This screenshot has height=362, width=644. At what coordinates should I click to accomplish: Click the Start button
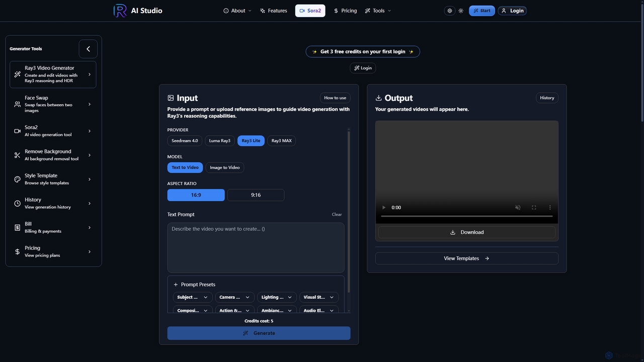tap(482, 11)
